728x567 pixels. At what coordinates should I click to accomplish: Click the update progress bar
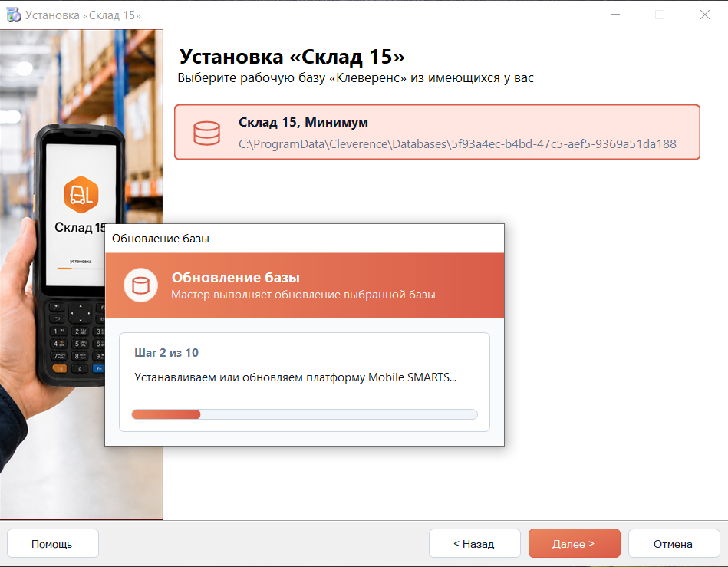(x=305, y=414)
